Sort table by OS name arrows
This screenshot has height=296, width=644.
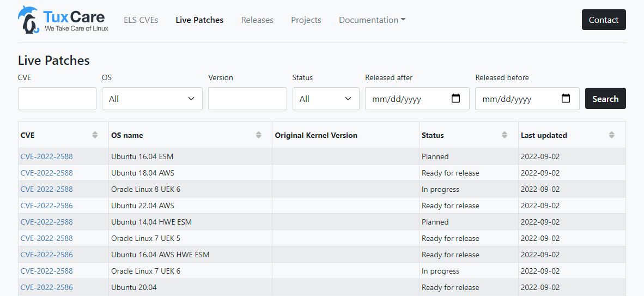coord(258,135)
